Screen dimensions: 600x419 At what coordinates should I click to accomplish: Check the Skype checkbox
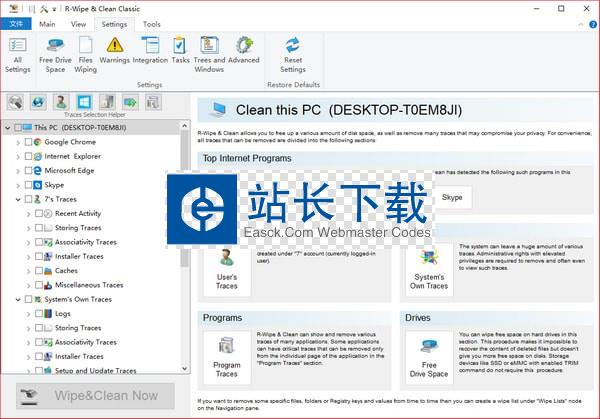28,185
